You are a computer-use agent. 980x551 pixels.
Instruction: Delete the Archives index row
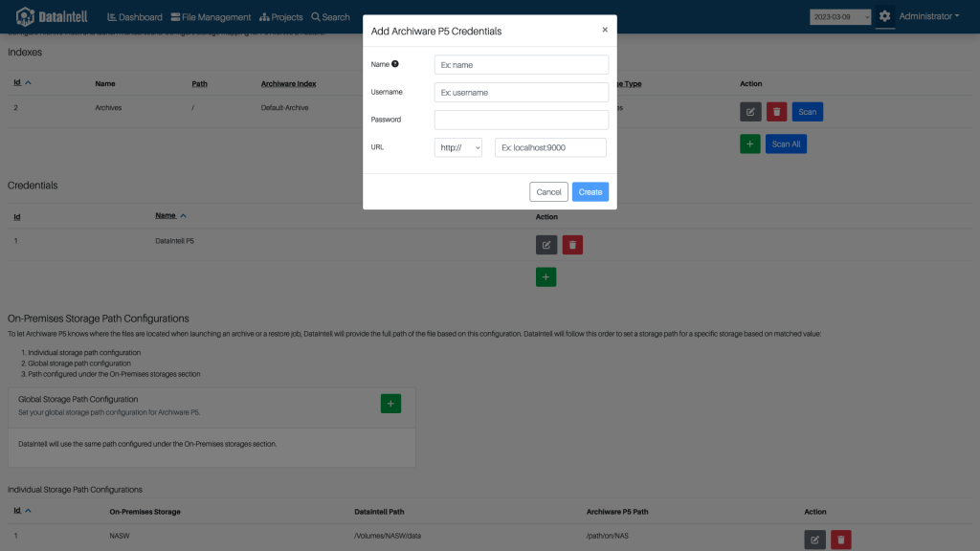point(776,112)
